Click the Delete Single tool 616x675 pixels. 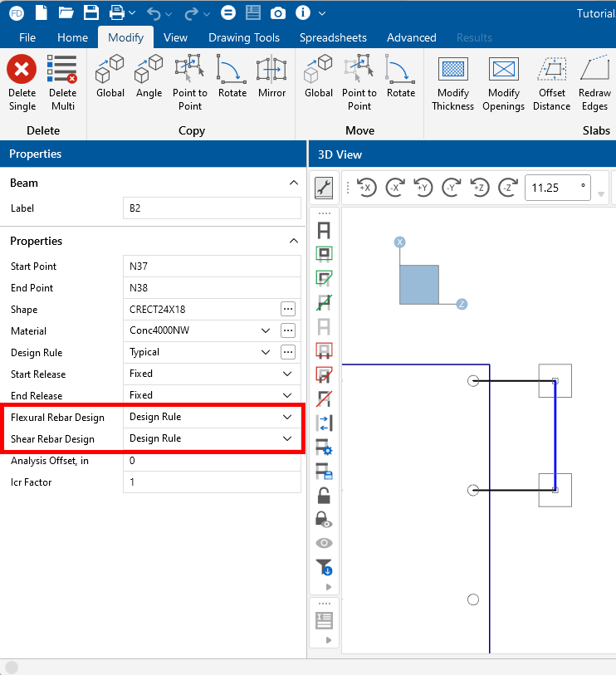click(22, 82)
